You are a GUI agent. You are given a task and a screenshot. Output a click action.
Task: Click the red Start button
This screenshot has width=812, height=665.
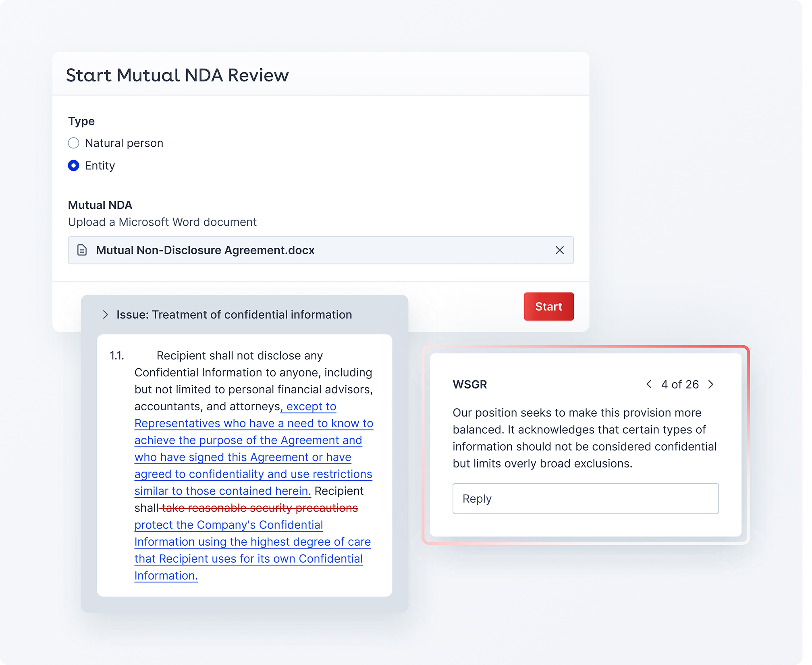point(549,306)
